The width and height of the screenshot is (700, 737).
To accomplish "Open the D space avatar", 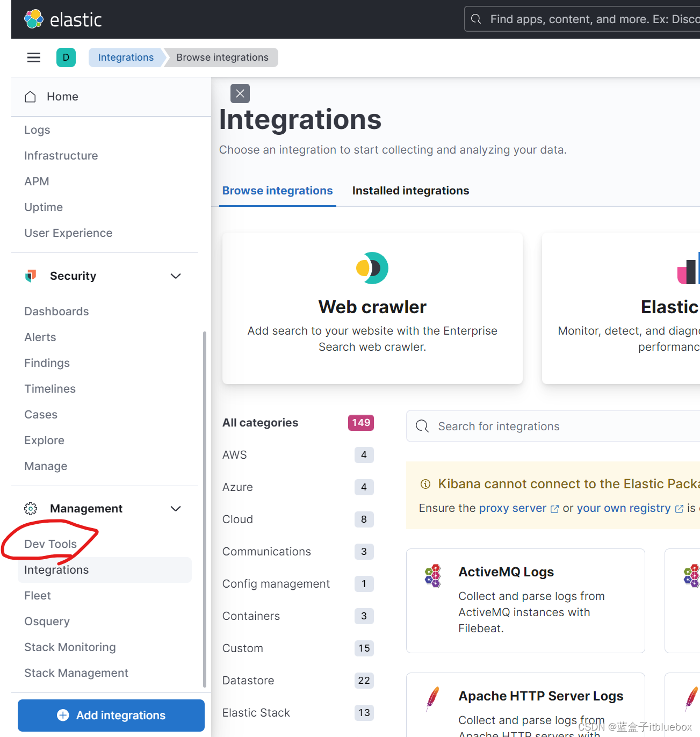I will [66, 57].
